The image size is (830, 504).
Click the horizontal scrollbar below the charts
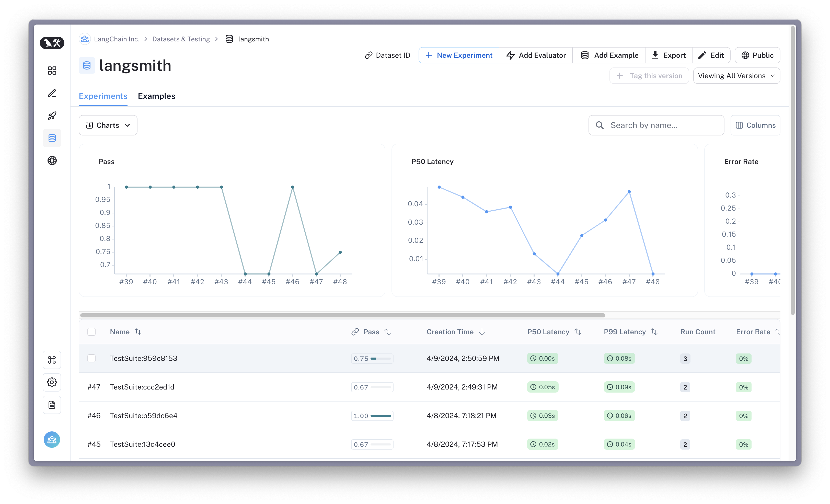pyautogui.click(x=342, y=315)
